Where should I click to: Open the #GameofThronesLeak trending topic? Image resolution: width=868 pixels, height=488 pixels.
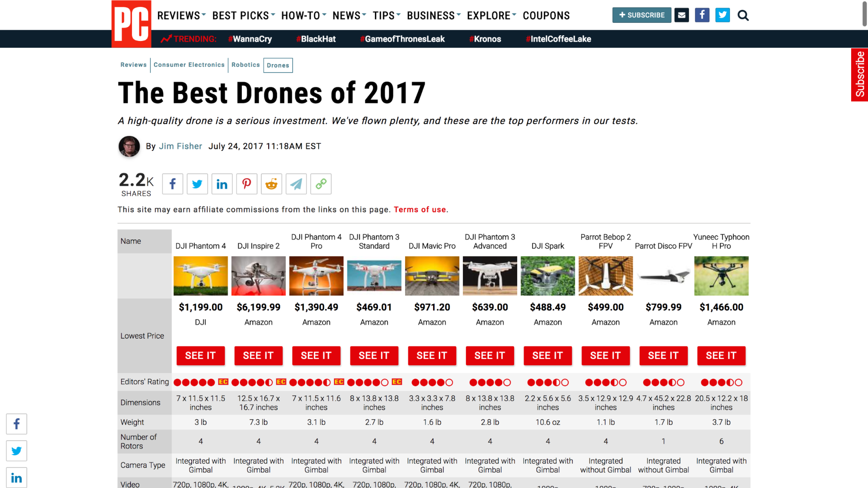pyautogui.click(x=402, y=39)
